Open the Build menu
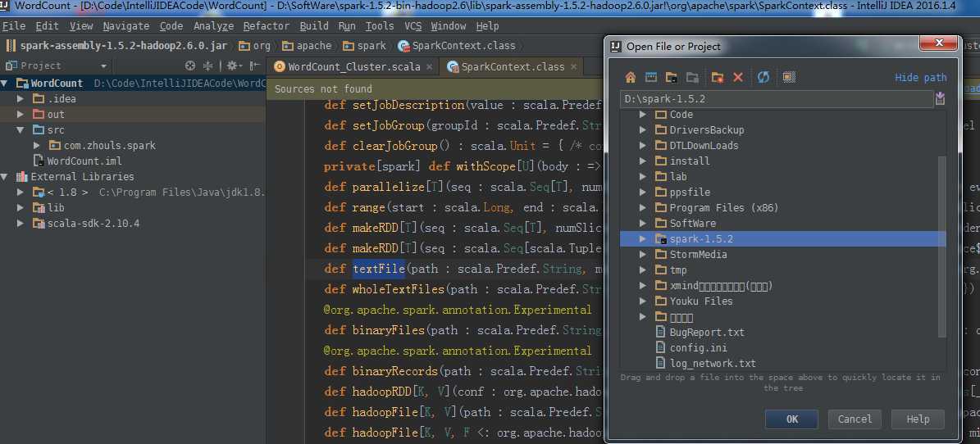The image size is (980, 444). pos(314,26)
